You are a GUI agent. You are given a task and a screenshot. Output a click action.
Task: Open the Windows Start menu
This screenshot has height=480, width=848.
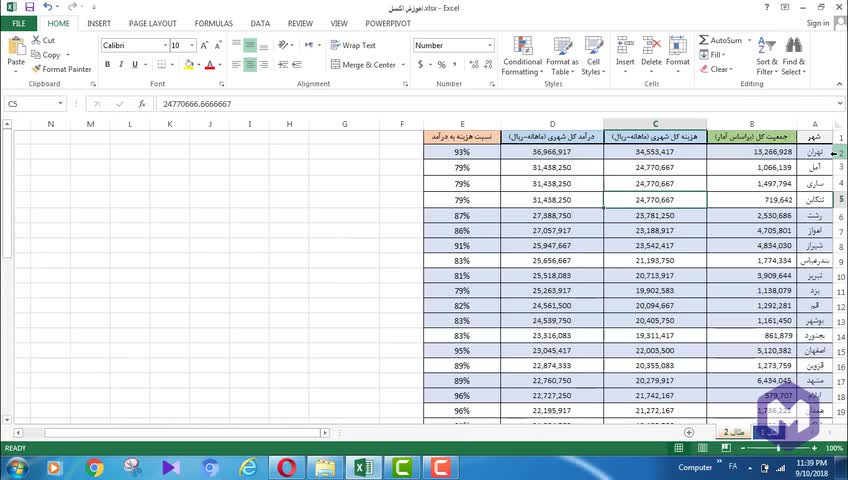[x=17, y=468]
